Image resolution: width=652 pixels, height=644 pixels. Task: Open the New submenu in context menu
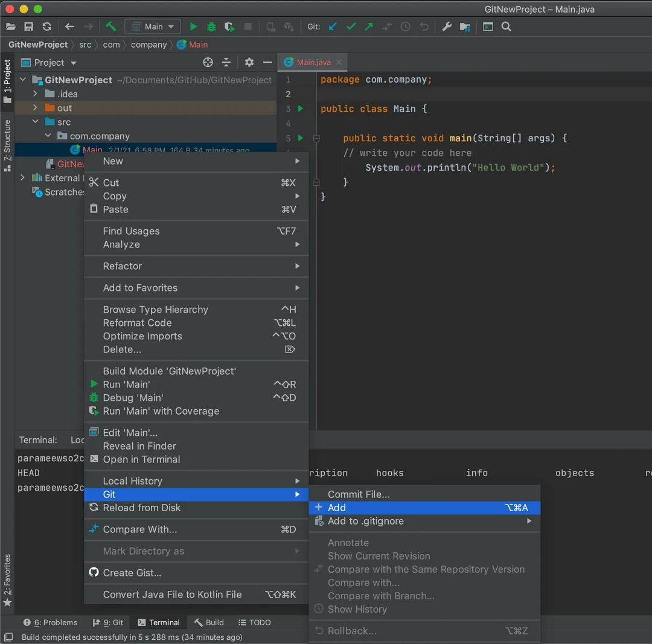196,161
